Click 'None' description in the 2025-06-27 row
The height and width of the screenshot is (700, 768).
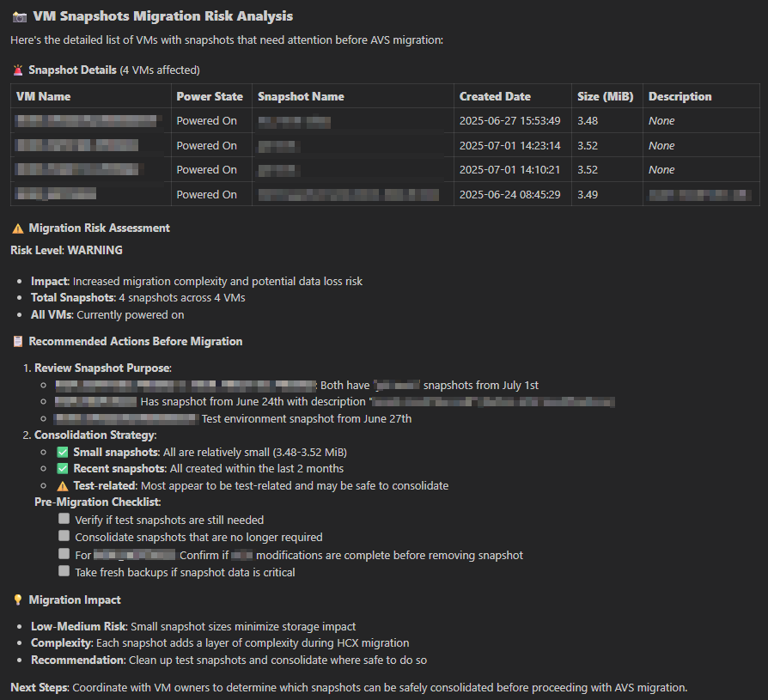point(661,121)
